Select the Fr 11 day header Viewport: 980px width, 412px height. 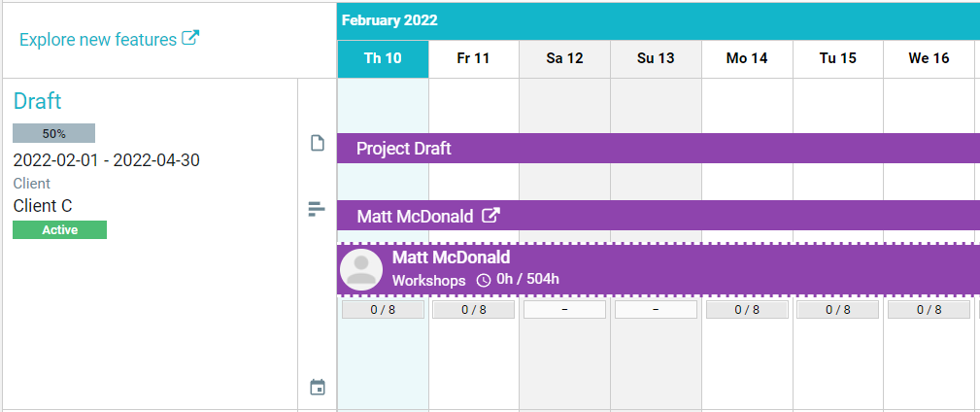(474, 58)
